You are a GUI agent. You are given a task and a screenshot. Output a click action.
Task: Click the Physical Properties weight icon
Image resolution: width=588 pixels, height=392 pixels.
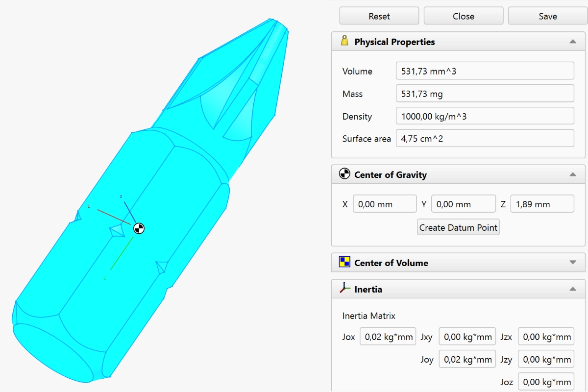click(344, 41)
